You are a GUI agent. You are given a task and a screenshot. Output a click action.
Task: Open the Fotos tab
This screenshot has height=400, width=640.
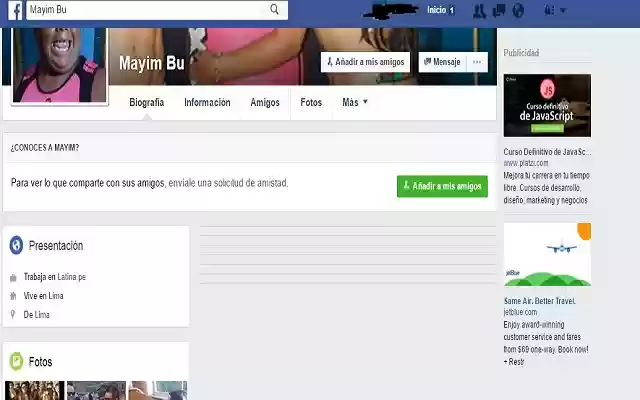[311, 102]
